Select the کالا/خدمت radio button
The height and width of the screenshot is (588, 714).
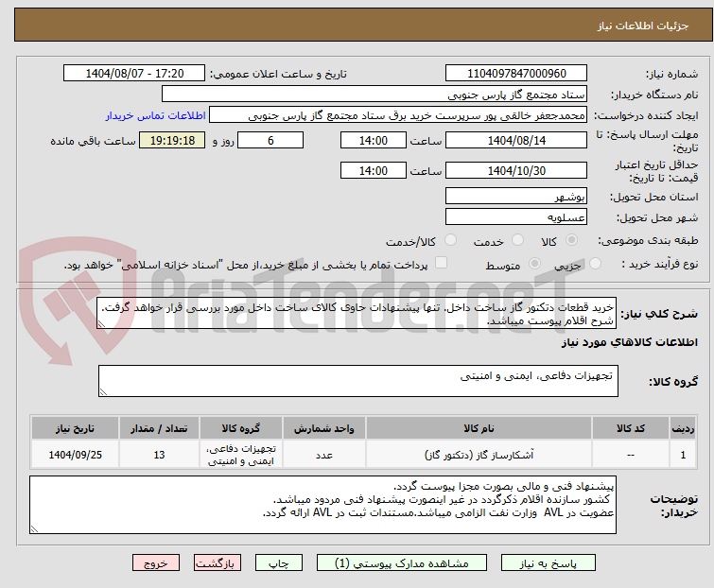(x=450, y=240)
